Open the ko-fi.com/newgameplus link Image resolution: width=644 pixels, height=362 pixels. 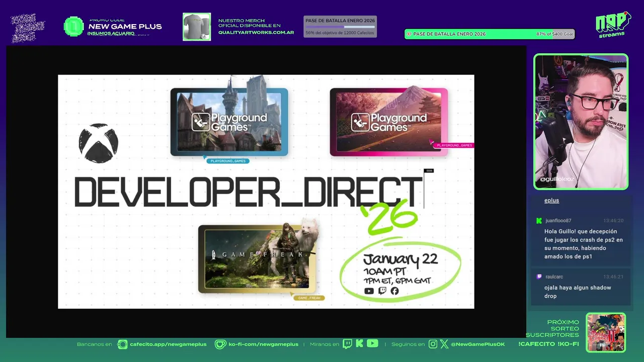[x=263, y=344]
